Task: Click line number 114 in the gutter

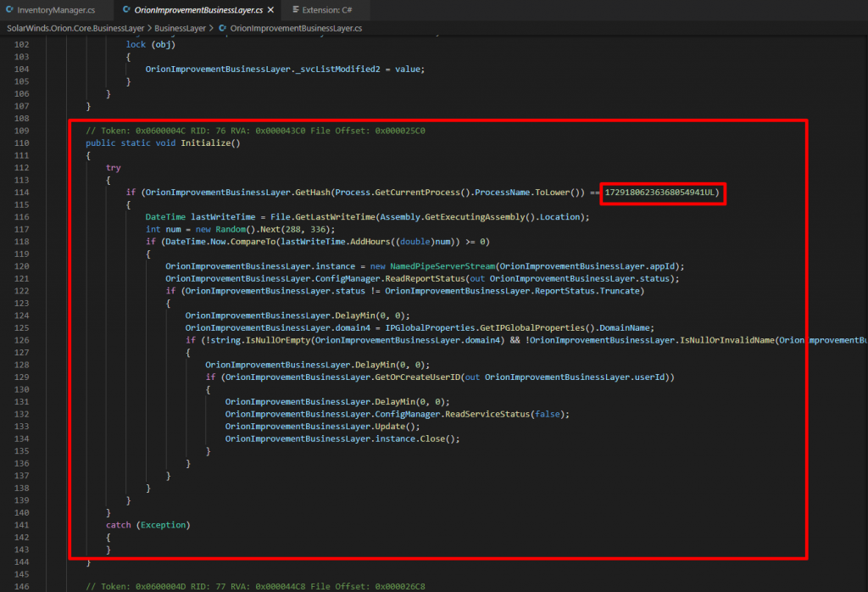Action: click(x=21, y=193)
